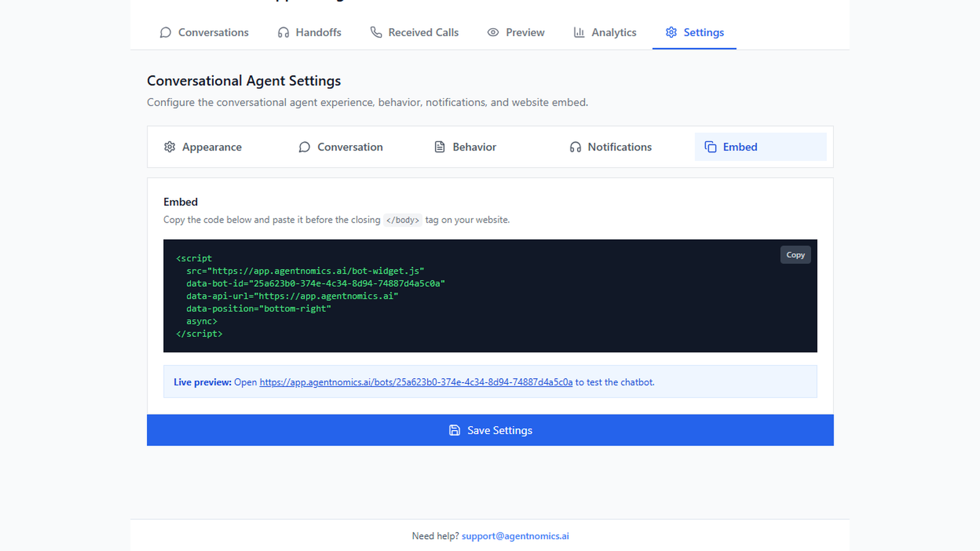
Task: Open the Appearance settings section
Action: 220,147
